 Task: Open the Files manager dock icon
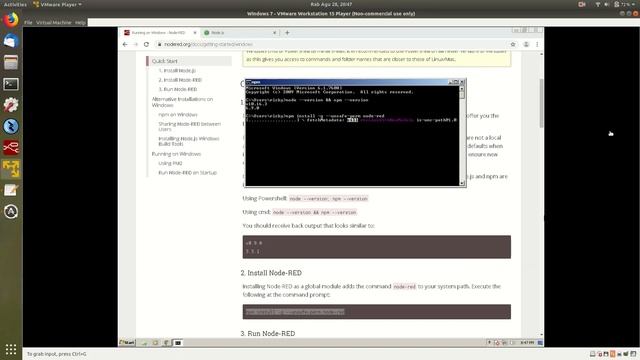[11, 62]
